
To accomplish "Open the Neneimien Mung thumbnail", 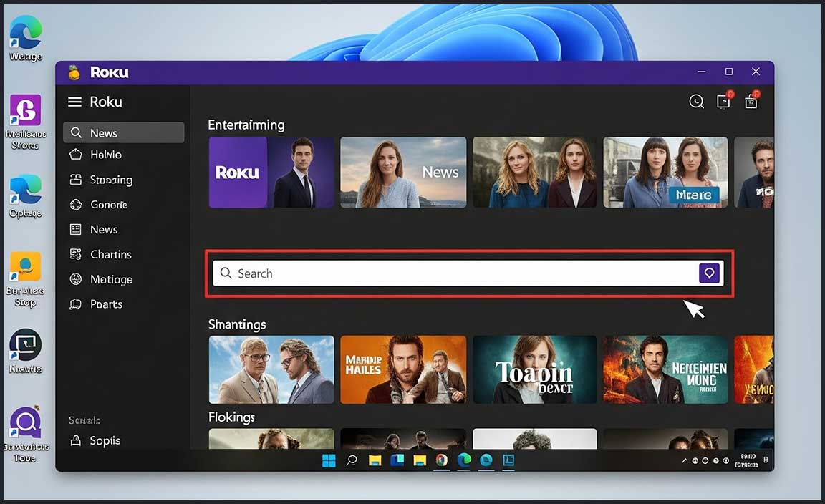I will point(665,370).
